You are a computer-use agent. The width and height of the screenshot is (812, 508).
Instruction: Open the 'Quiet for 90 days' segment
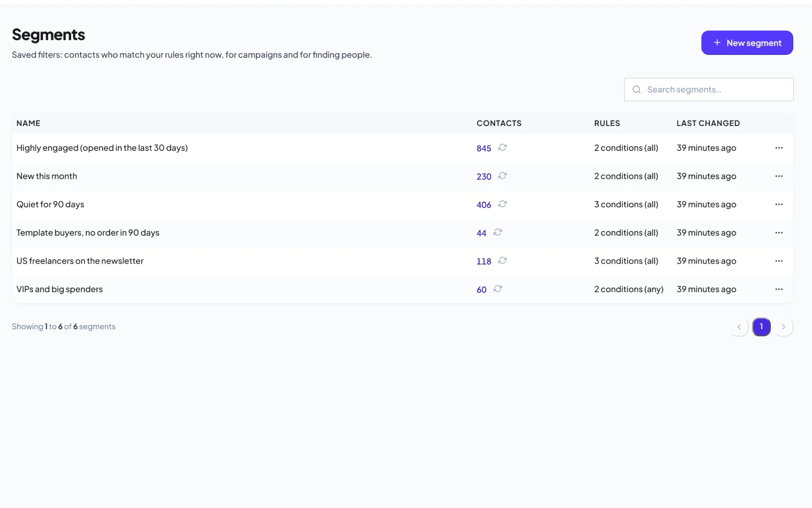(x=50, y=204)
